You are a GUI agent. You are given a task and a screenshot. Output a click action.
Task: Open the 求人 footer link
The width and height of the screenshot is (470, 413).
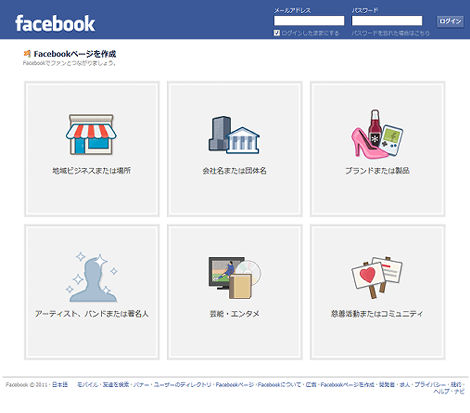coord(405,385)
